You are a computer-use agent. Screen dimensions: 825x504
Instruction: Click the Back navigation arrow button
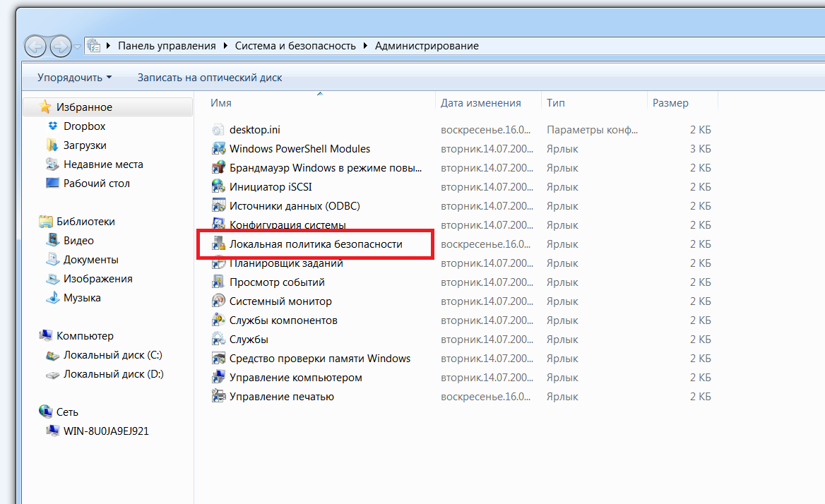coord(36,47)
